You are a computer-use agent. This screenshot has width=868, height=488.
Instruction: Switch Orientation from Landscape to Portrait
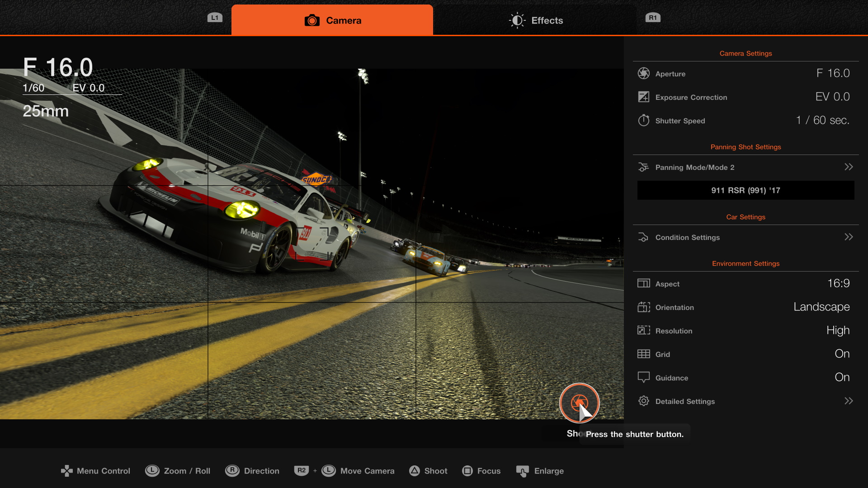coord(821,307)
